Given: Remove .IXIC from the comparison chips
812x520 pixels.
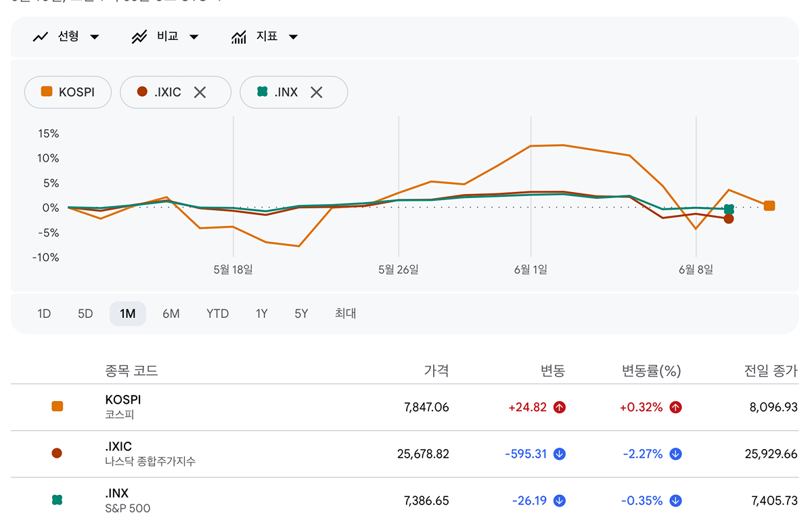Looking at the screenshot, I should click(200, 92).
